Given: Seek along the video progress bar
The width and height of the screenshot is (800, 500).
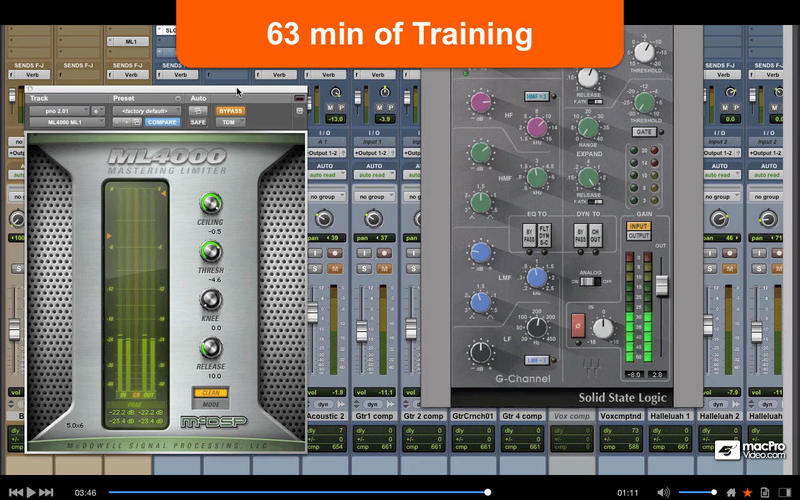Looking at the screenshot, I should (x=298, y=492).
